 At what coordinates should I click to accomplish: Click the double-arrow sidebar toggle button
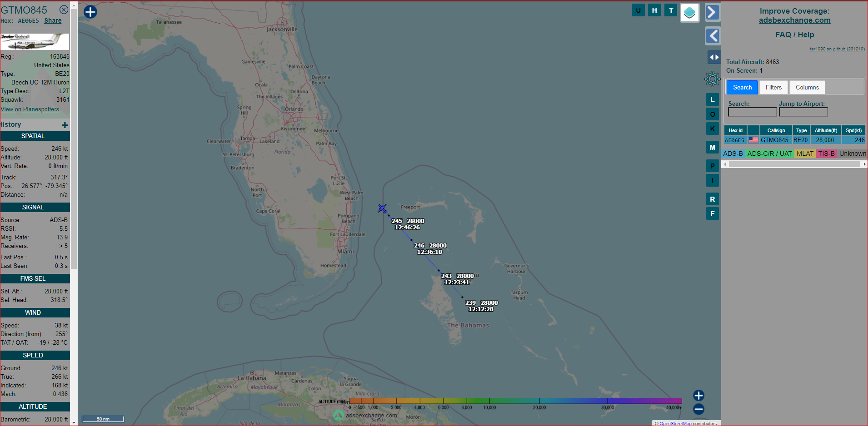(714, 57)
